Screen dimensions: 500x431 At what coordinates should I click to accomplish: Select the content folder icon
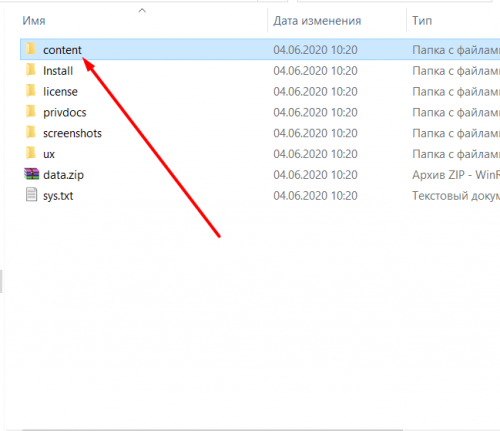[x=31, y=49]
